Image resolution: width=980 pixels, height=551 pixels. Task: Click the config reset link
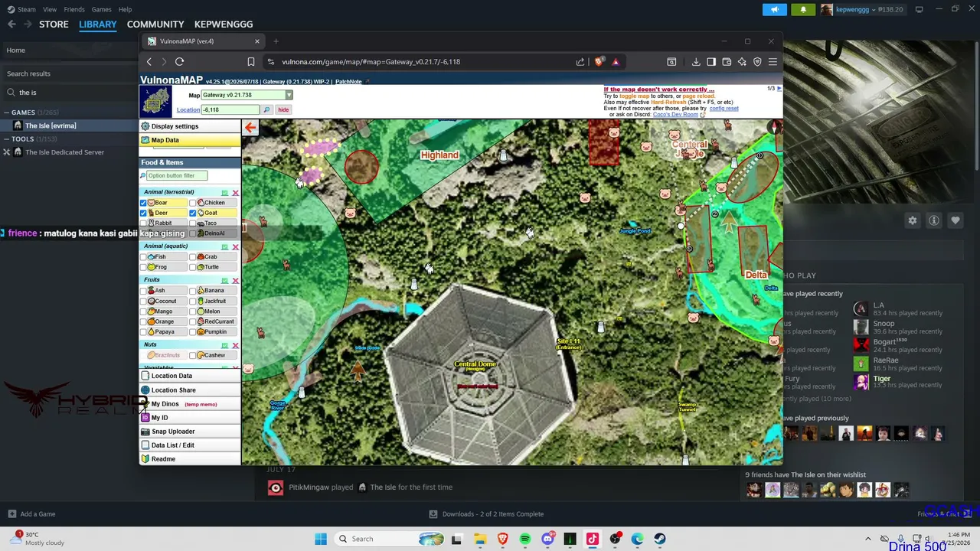coord(724,109)
